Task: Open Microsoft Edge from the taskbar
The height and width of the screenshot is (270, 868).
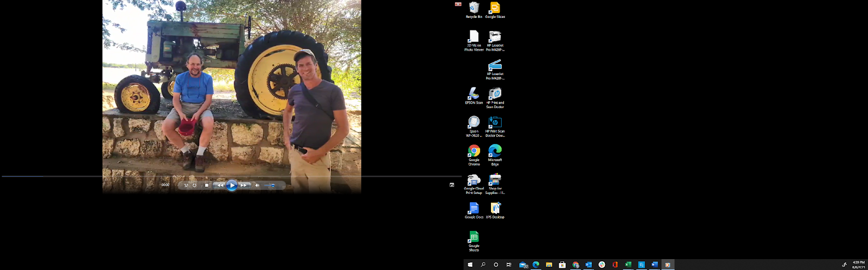Action: tap(536, 265)
